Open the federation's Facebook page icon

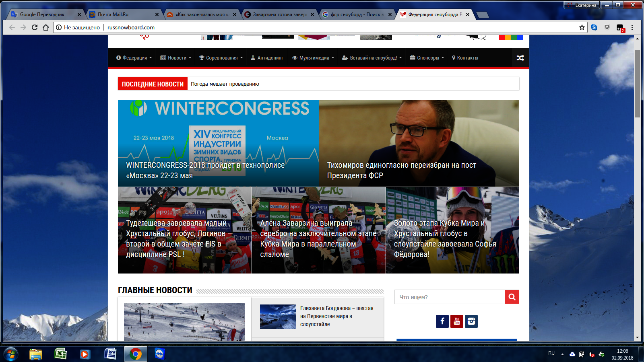442,321
